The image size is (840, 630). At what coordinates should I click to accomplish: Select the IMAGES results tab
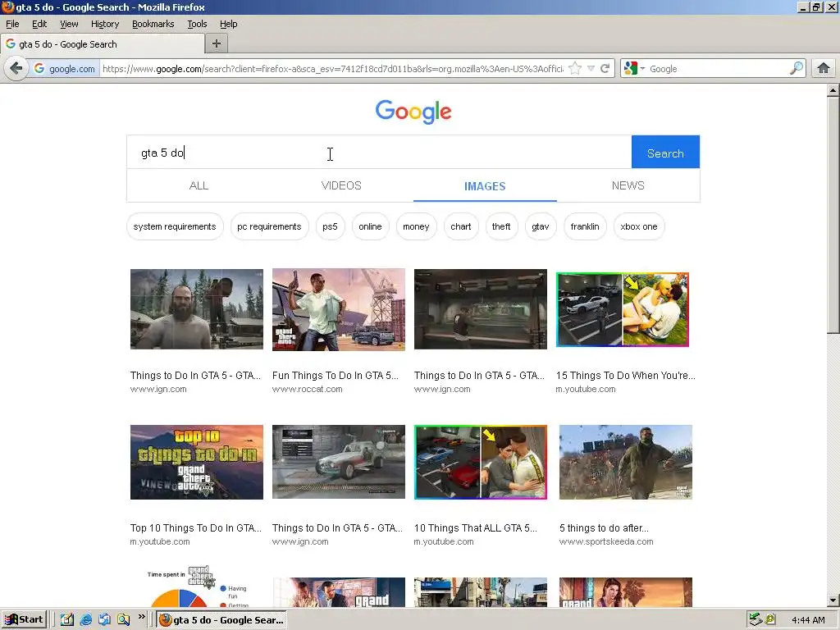[x=485, y=186]
